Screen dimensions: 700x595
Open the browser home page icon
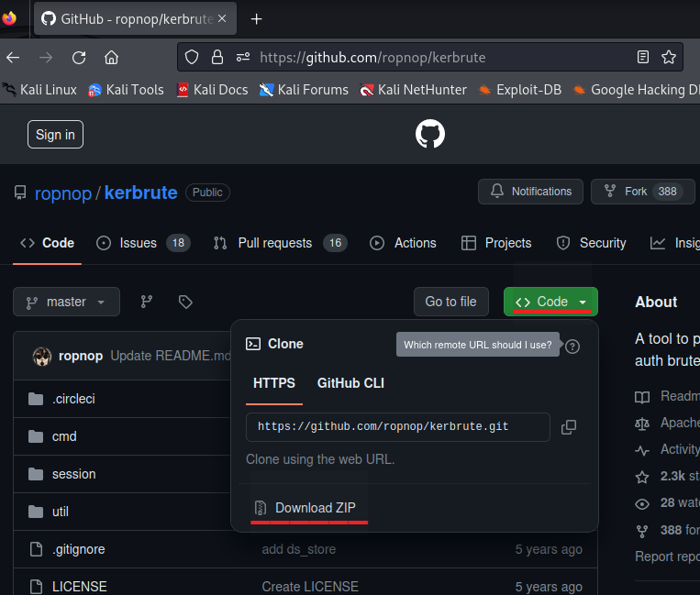pyautogui.click(x=111, y=58)
